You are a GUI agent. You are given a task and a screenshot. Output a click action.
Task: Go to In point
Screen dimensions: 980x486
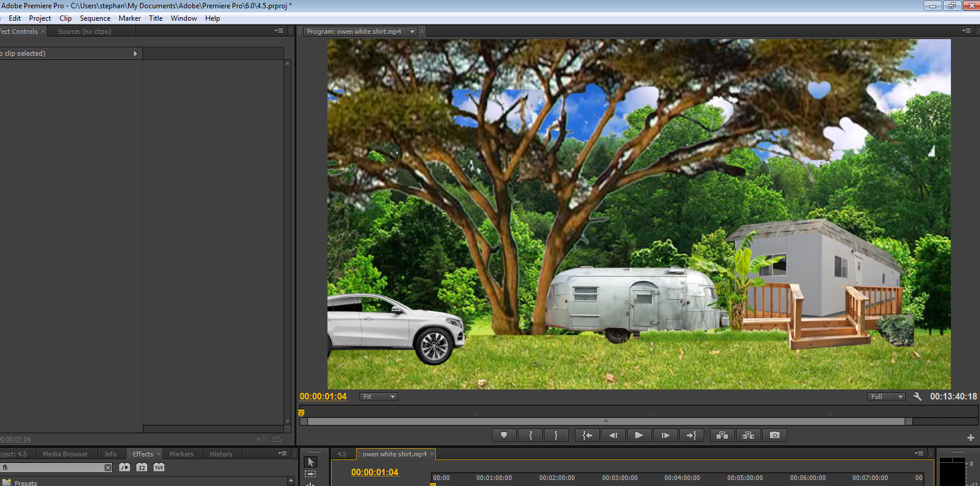click(587, 435)
